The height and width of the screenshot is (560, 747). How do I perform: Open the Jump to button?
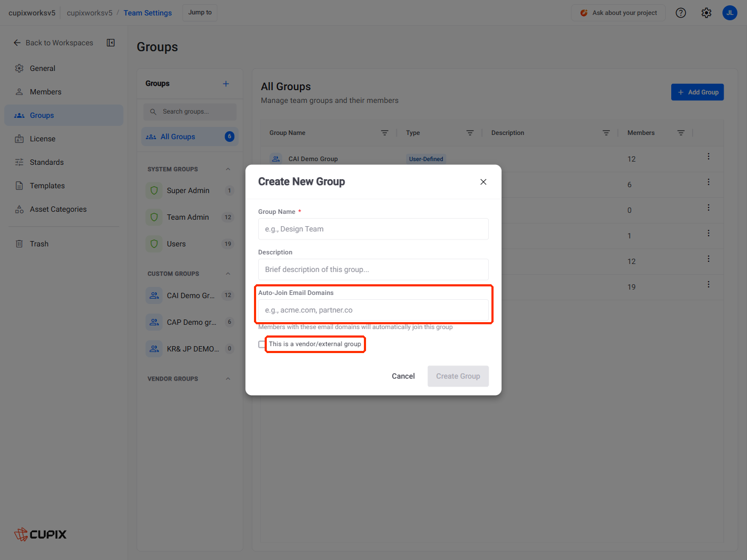pyautogui.click(x=200, y=13)
